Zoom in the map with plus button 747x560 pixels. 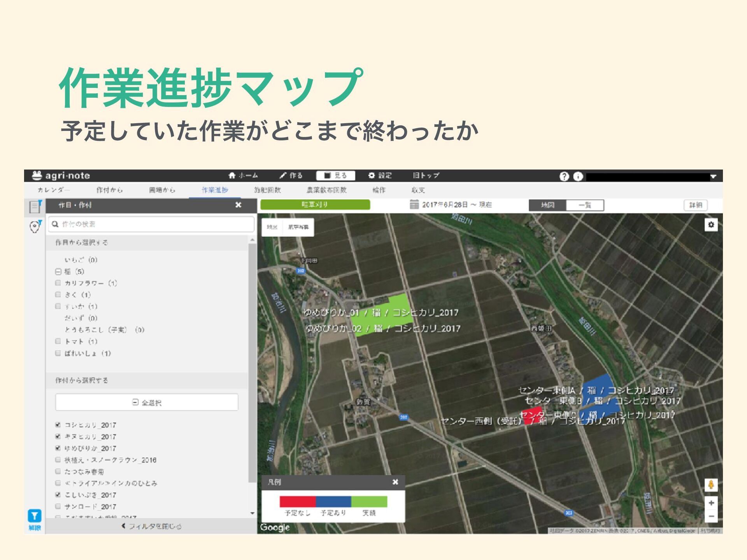[711, 503]
